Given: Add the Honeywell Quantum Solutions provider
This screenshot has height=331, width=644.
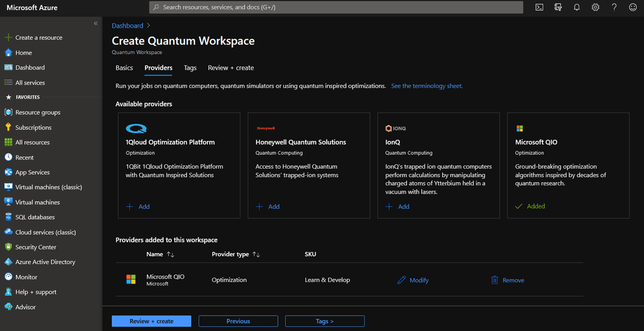Looking at the screenshot, I should coord(268,207).
